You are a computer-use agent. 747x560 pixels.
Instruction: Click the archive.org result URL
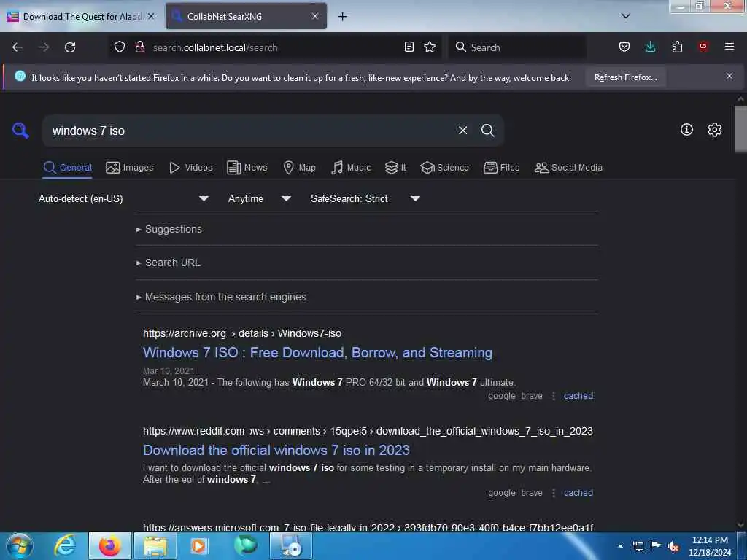coord(242,333)
